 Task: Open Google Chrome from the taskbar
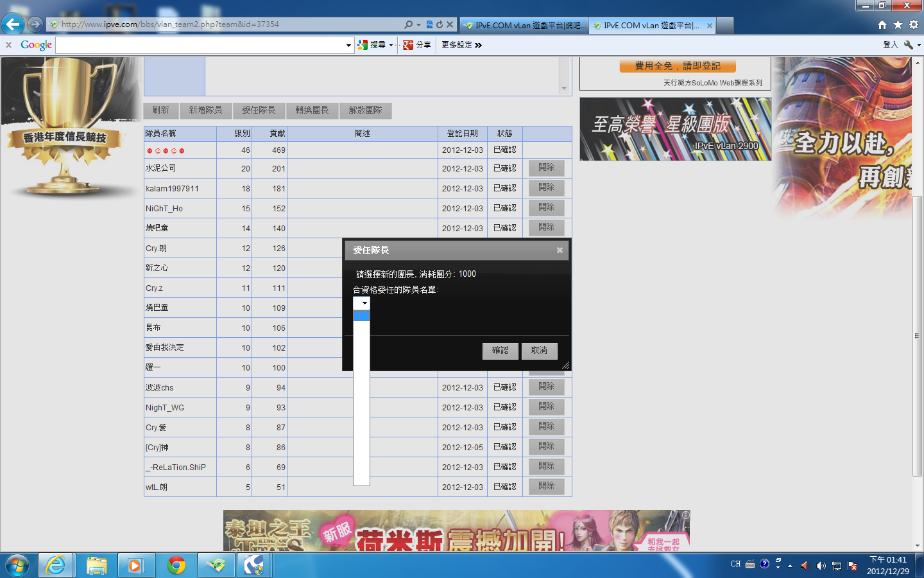click(176, 565)
